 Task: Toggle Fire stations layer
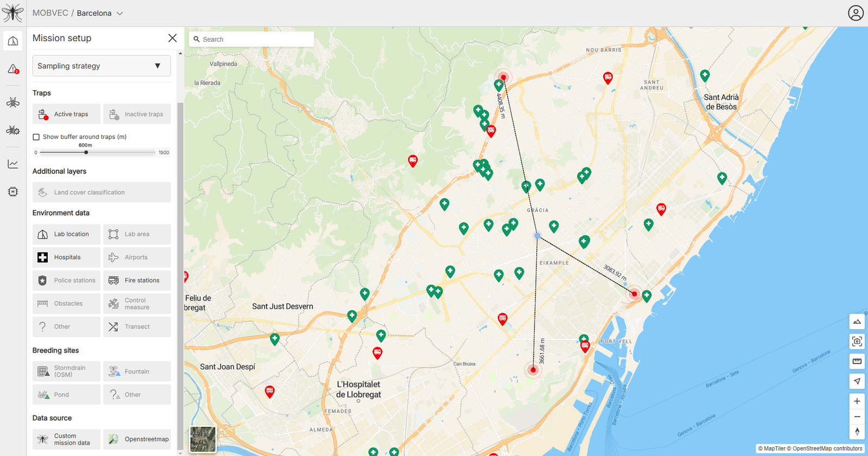[137, 280]
